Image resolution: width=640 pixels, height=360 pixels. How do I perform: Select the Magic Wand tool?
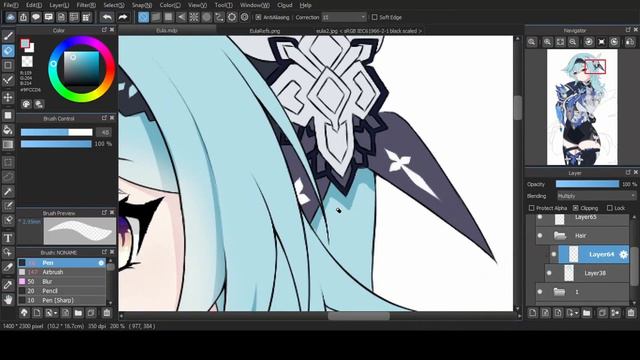click(8, 191)
